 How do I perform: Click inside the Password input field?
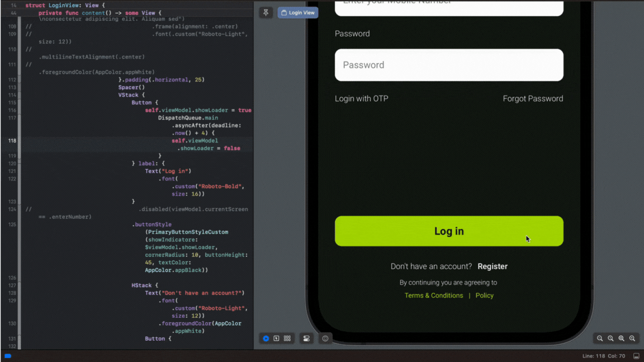tap(449, 65)
